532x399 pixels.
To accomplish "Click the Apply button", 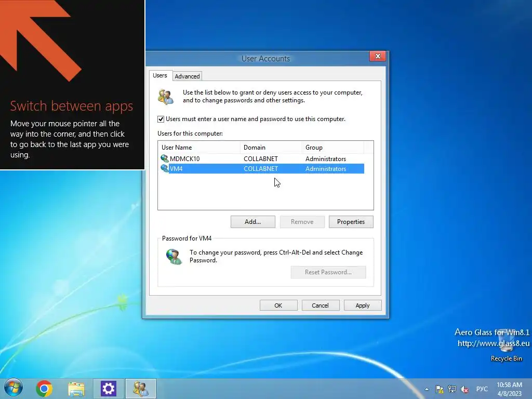I will (362, 305).
